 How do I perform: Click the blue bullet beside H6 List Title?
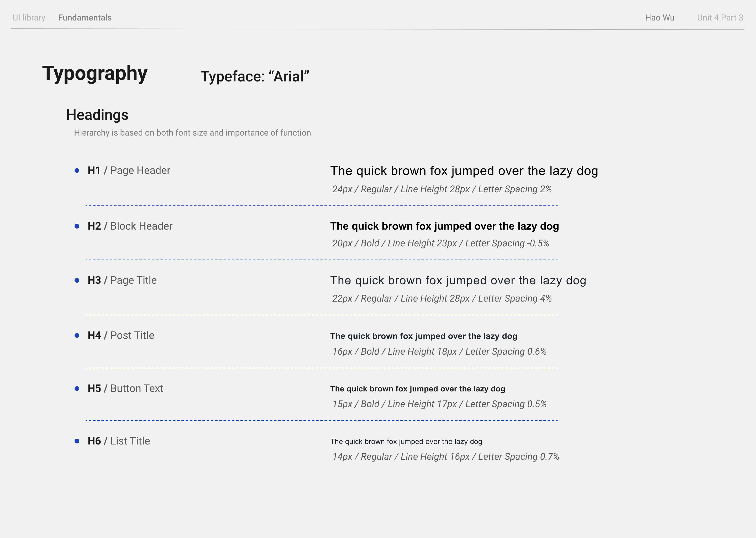[77, 441]
